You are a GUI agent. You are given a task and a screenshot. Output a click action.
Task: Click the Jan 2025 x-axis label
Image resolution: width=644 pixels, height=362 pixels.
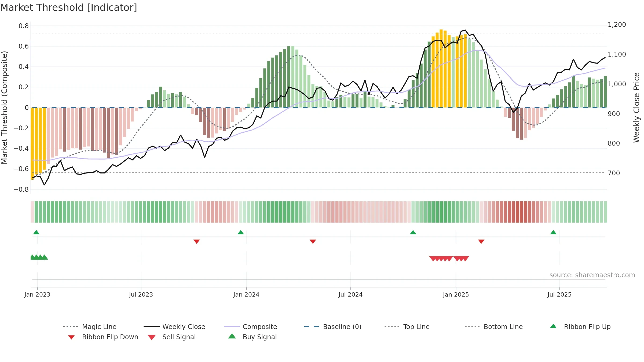(456, 294)
